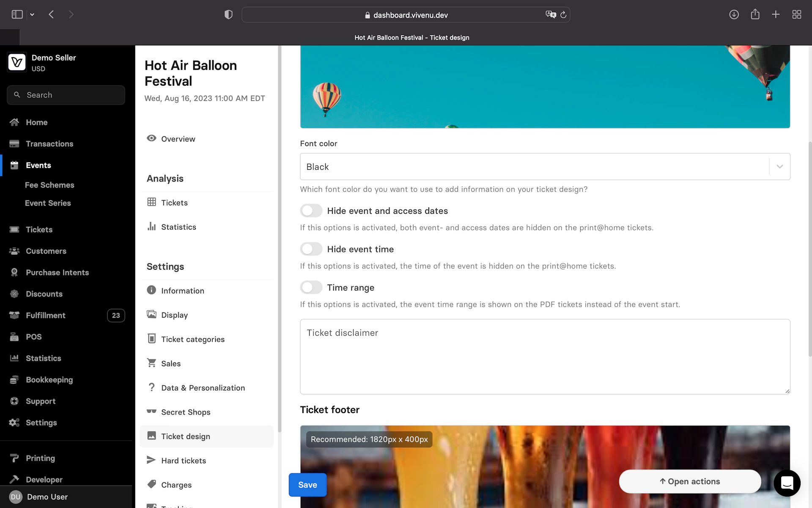
Task: Click the vivenu logo icon
Action: (17, 63)
